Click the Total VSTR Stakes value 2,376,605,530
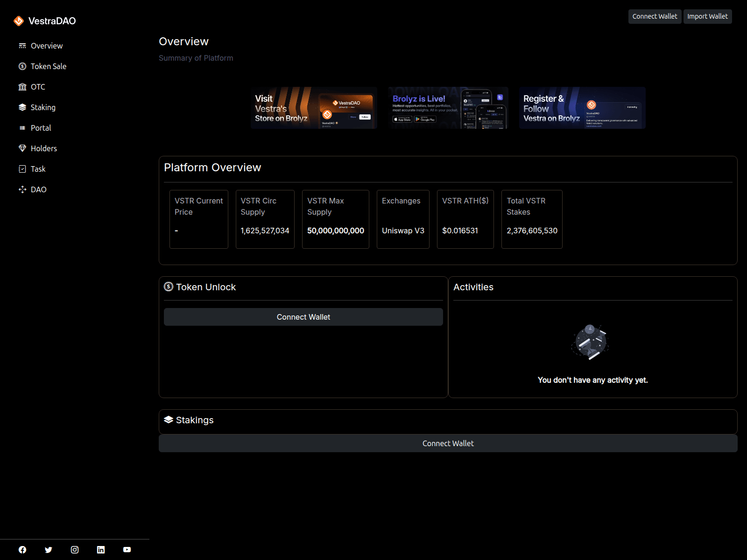The image size is (747, 560). 532,231
